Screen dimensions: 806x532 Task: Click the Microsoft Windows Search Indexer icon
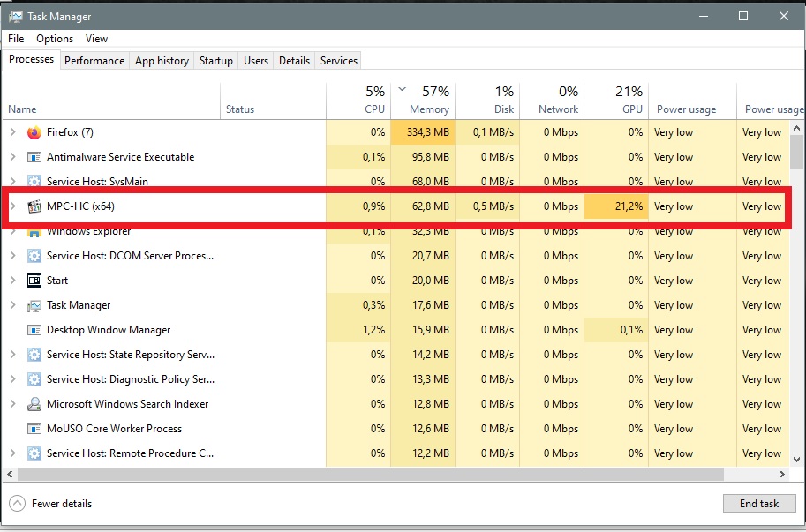(34, 404)
